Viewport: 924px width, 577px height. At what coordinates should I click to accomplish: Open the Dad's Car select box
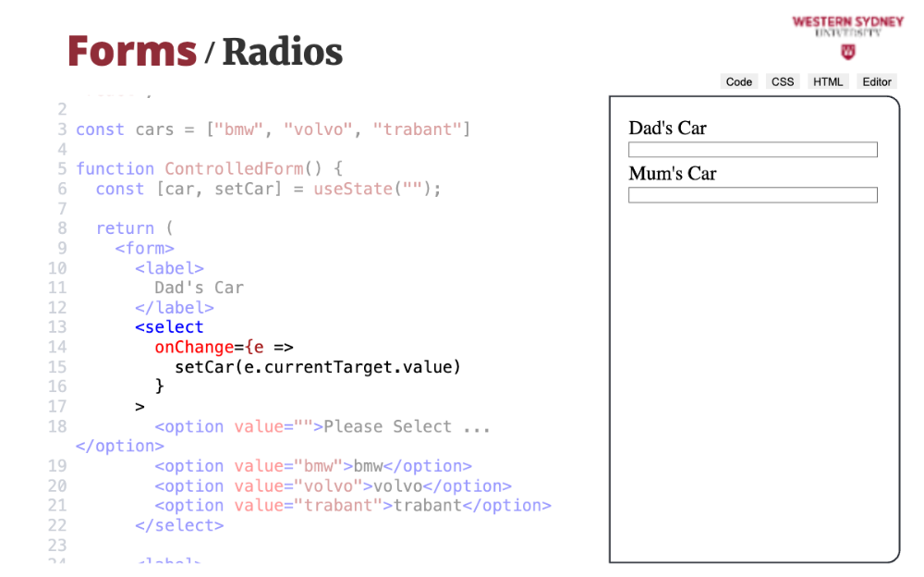pyautogui.click(x=752, y=150)
